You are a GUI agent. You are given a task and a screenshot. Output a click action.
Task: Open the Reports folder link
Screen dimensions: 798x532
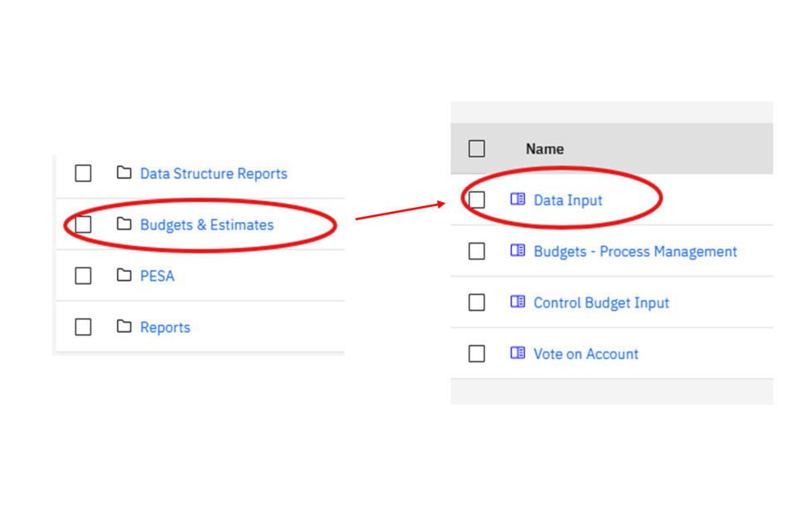[165, 328]
